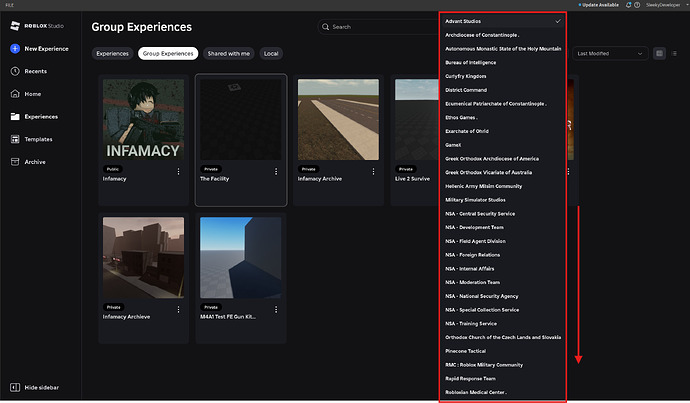Select Exarchate of Ohrid group

point(503,131)
